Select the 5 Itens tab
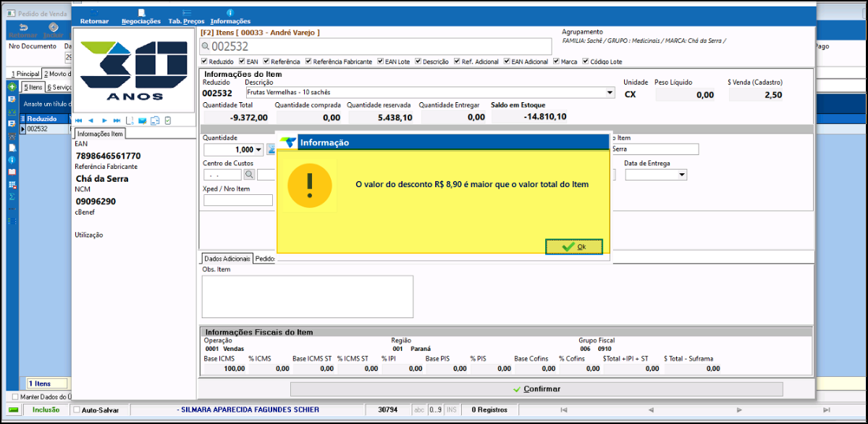This screenshot has height=424, width=868. click(x=33, y=87)
